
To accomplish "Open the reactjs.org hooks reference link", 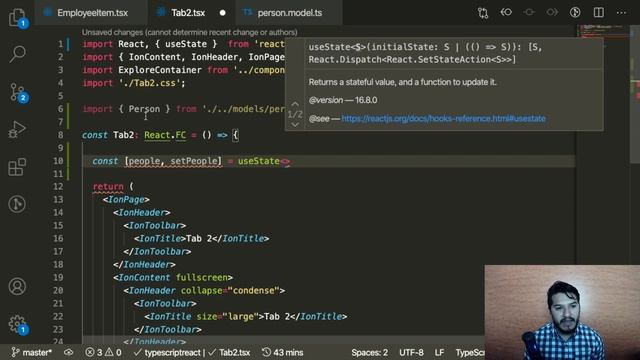I will (443, 118).
